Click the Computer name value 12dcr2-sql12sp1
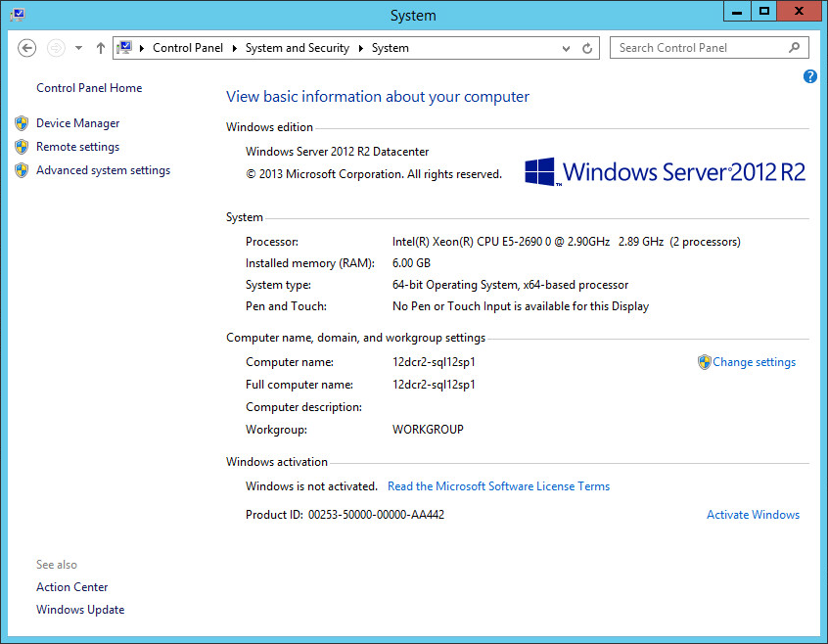 tap(434, 362)
